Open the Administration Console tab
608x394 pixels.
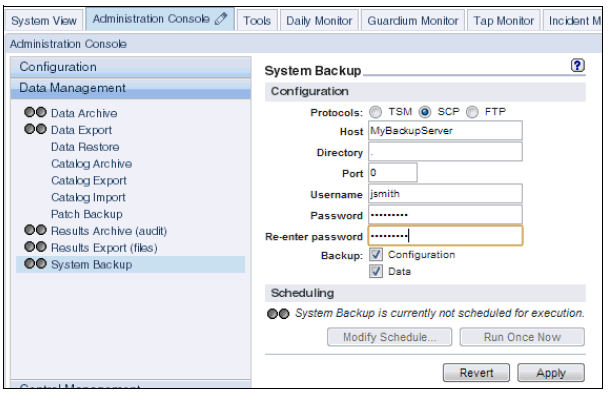(x=160, y=19)
